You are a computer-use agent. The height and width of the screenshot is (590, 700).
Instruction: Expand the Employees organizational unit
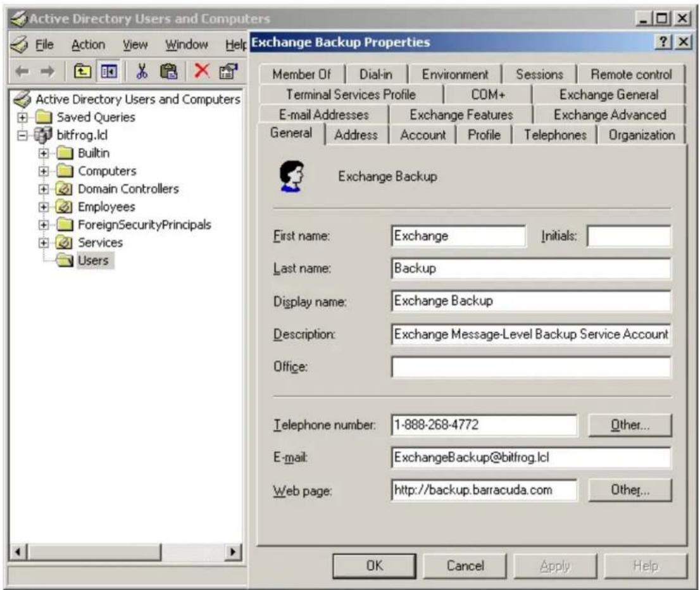43,207
